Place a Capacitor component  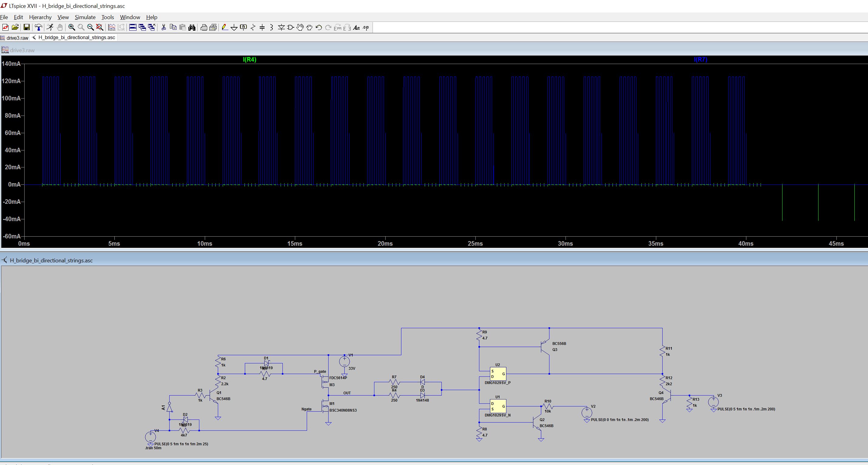(x=262, y=28)
